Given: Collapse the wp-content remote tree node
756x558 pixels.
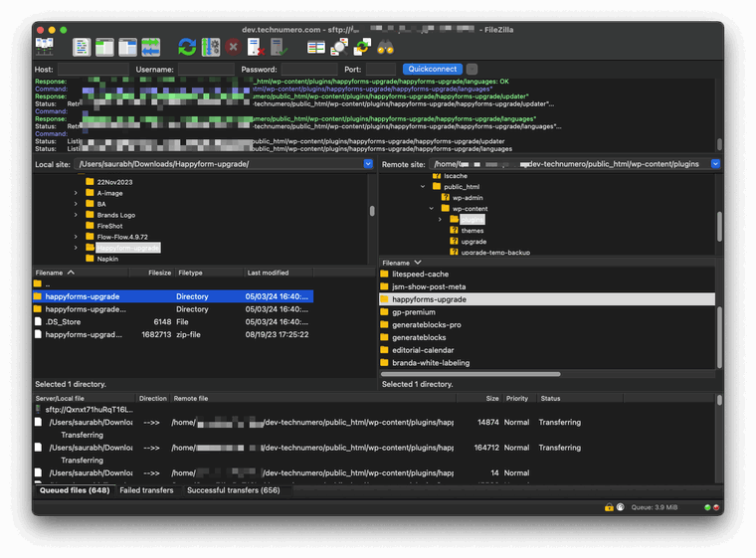Looking at the screenshot, I should pos(432,208).
